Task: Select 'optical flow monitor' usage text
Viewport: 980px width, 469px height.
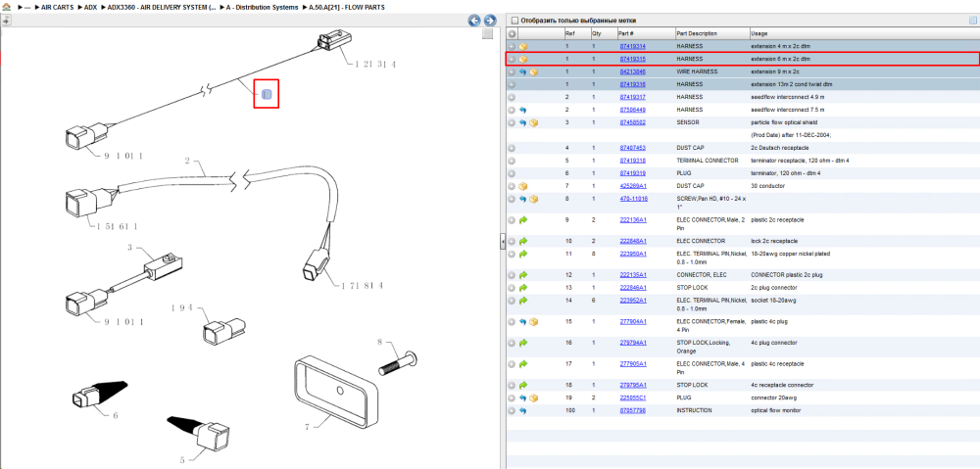Action: click(x=775, y=410)
